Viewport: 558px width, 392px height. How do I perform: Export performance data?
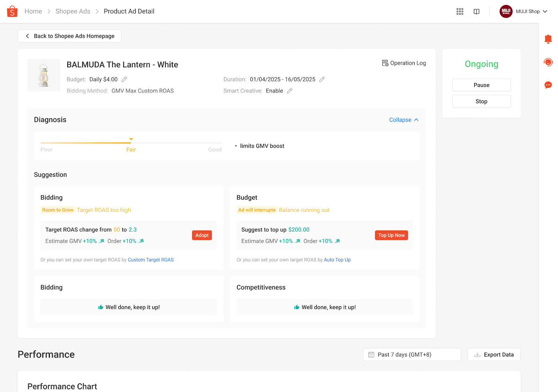[494, 355]
